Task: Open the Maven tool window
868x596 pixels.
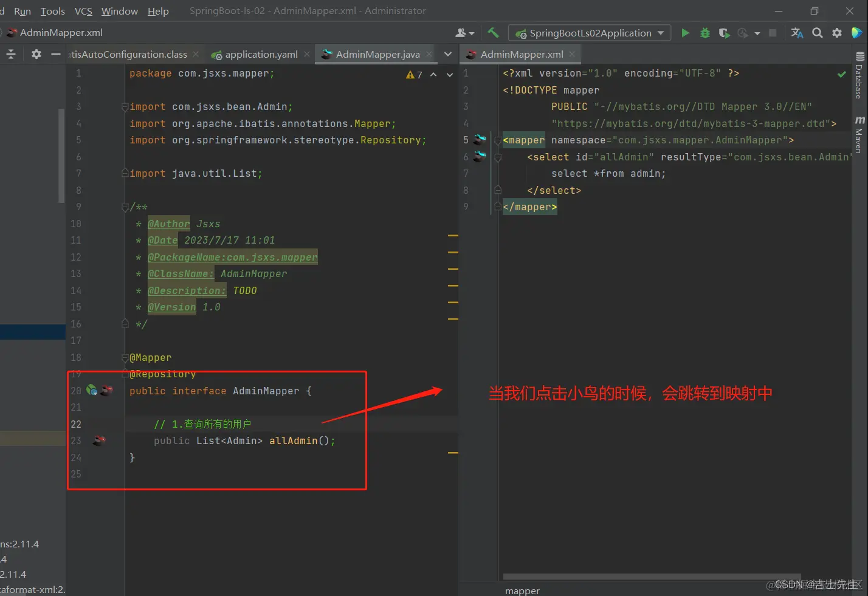Action: click(x=859, y=134)
